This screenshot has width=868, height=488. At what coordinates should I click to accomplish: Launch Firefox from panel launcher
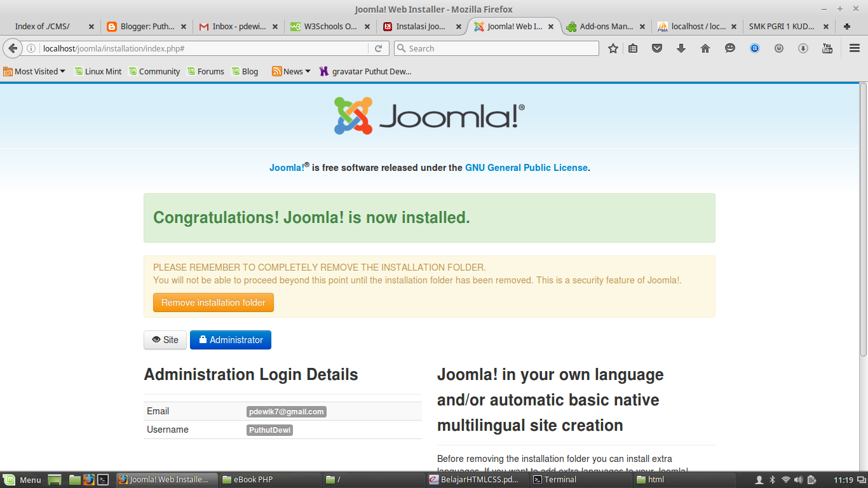[x=89, y=480]
